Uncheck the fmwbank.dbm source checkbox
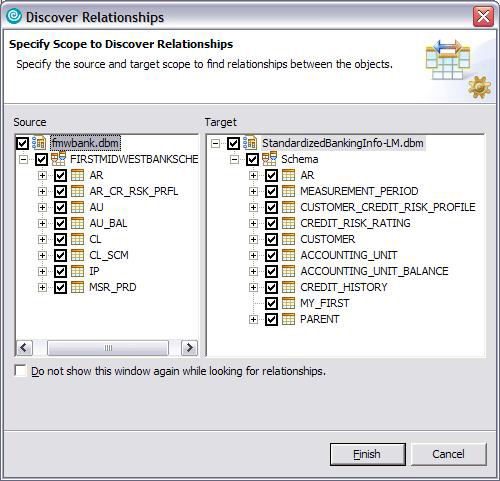 click(x=22, y=143)
